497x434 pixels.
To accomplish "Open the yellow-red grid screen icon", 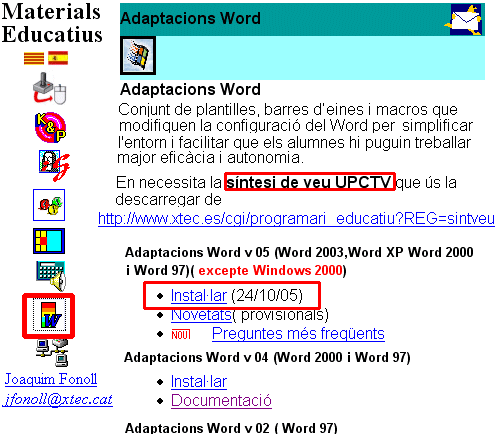I will 49,241.
